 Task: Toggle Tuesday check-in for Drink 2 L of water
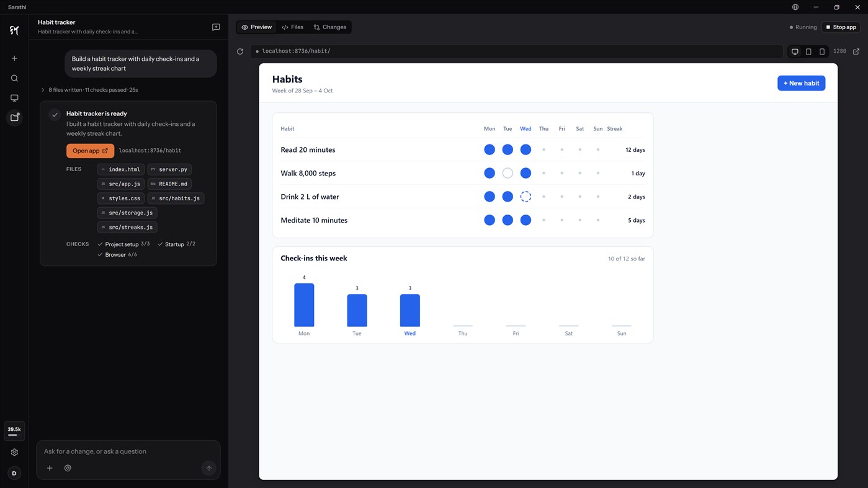(508, 197)
